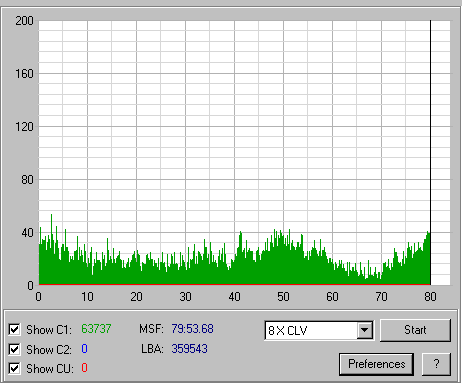The height and width of the screenshot is (384, 462).
Task: Click the 200 label on the vertical axis
Action: coord(24,21)
